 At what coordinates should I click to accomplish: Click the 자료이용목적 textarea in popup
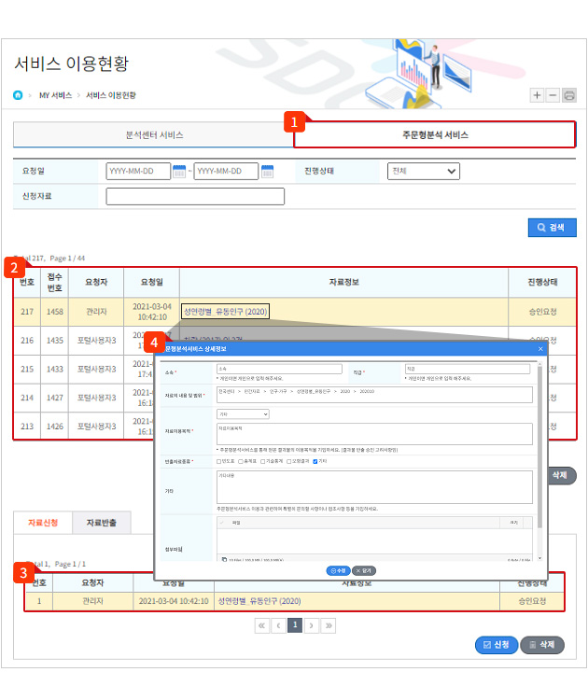point(374,434)
